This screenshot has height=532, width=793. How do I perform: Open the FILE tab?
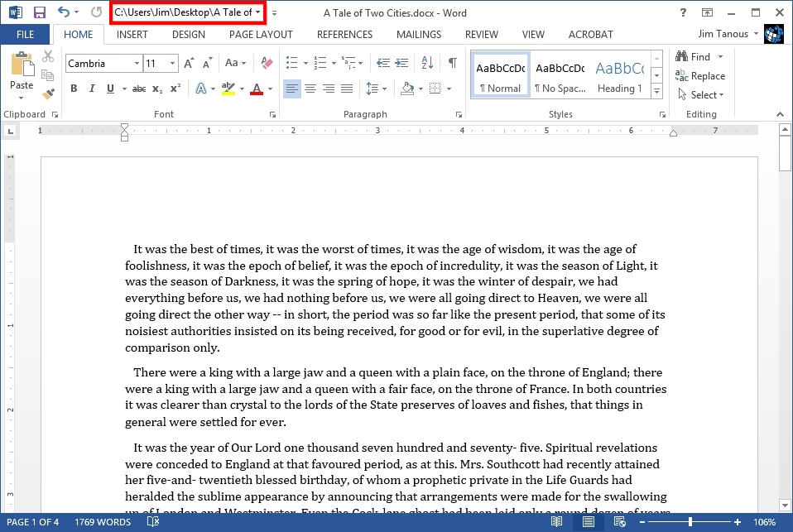point(26,35)
